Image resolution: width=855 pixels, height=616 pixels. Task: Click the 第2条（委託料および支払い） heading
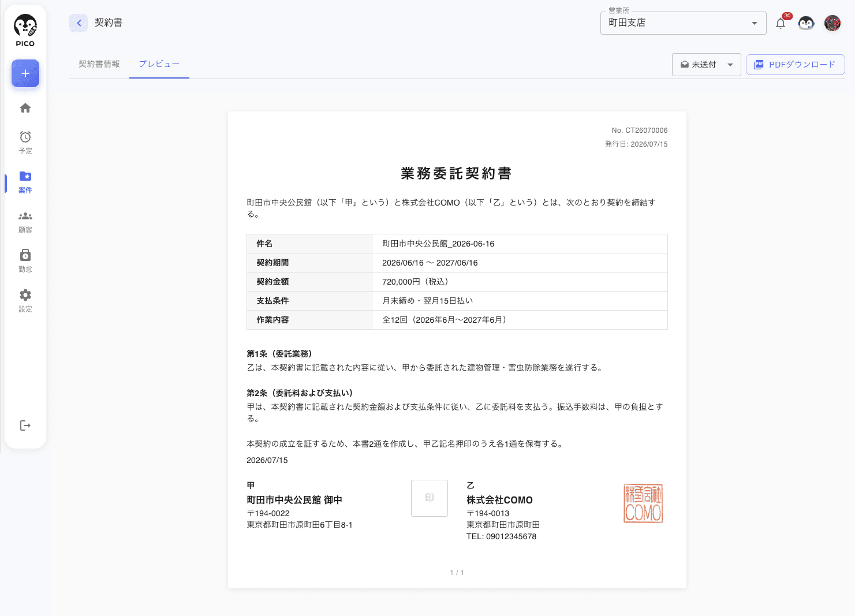300,393
